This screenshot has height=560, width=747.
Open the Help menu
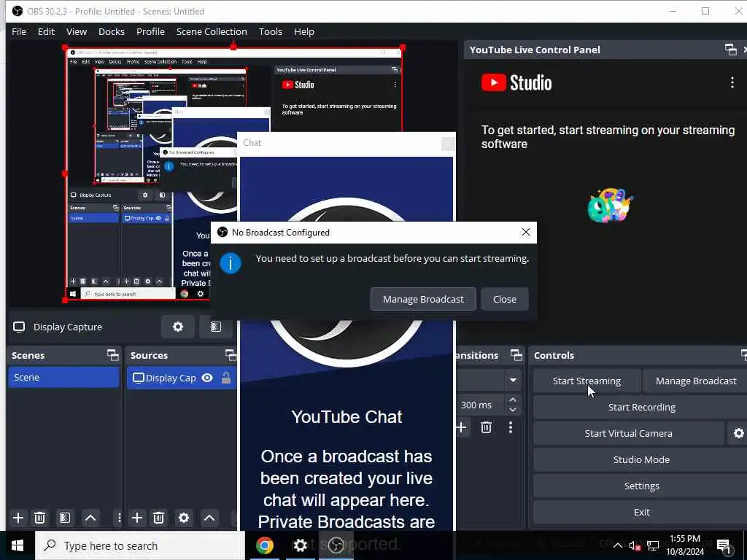tap(303, 31)
